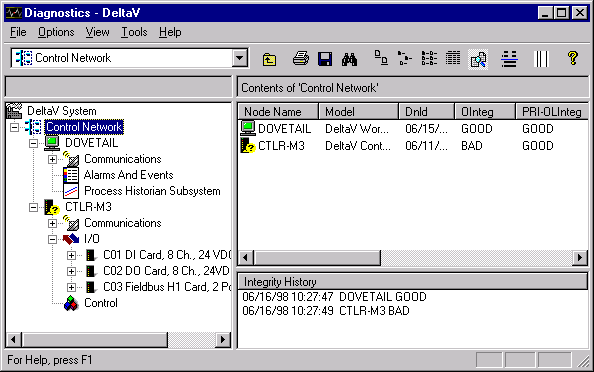Click Communications antenna icon under DOVETAIL
594x372 pixels.
pos(71,159)
